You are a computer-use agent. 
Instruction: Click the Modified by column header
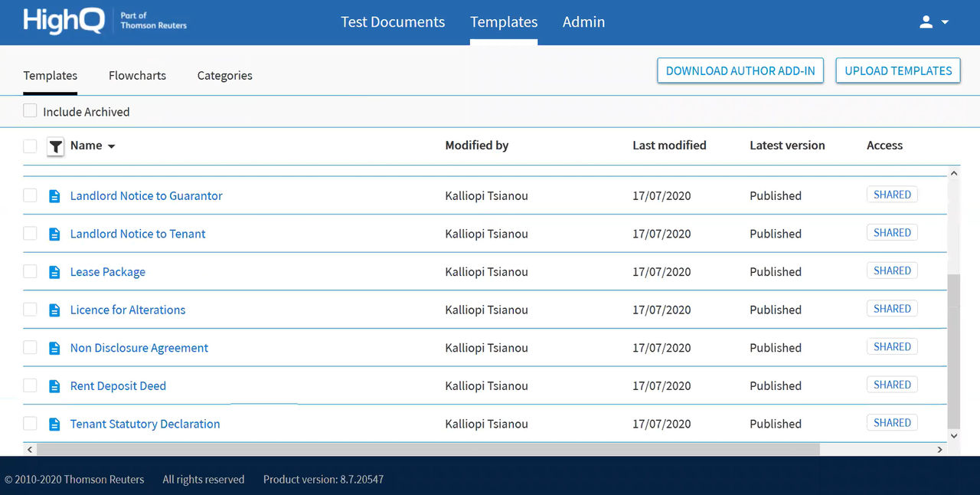(477, 145)
